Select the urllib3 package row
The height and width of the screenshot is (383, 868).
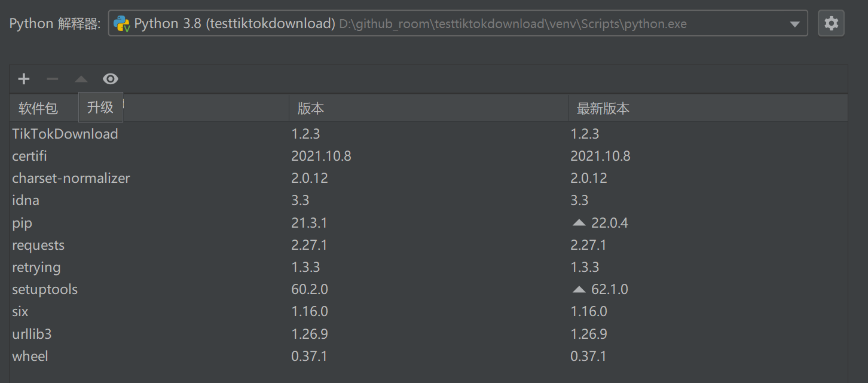click(x=32, y=333)
